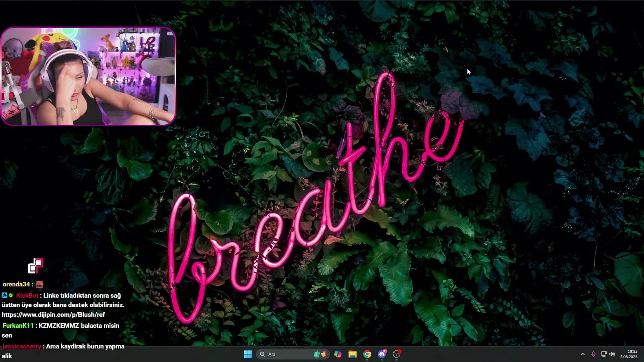Screen dimensions: 644x362
Task: Open network settings from the tray icon
Action: click(x=604, y=354)
